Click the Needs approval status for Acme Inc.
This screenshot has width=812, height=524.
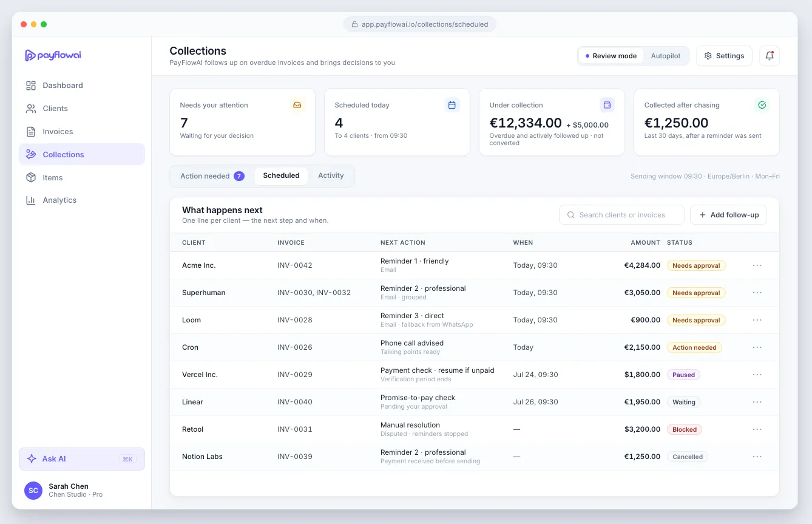pyautogui.click(x=696, y=265)
